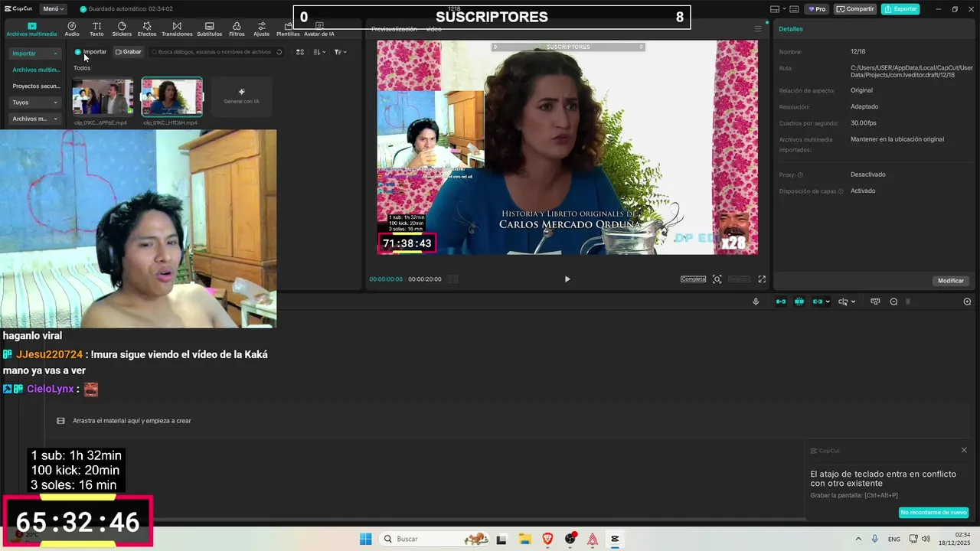
Task: Toggle the main track magnet
Action: click(x=781, y=302)
